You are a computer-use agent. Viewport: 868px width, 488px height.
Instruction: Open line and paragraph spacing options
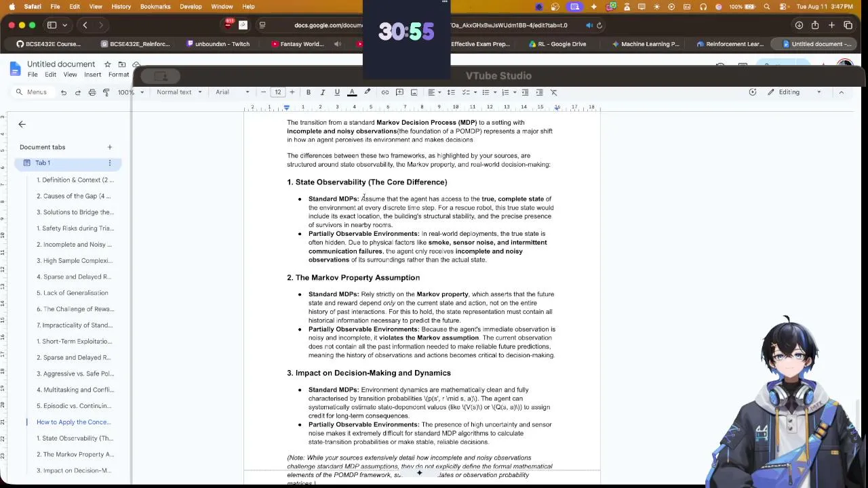coord(451,92)
